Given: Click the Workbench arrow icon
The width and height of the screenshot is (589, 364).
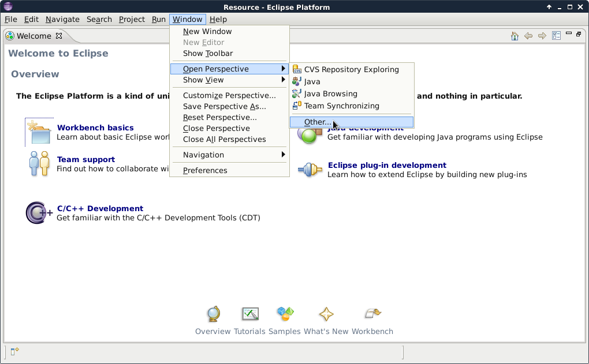Looking at the screenshot, I should coord(373,313).
